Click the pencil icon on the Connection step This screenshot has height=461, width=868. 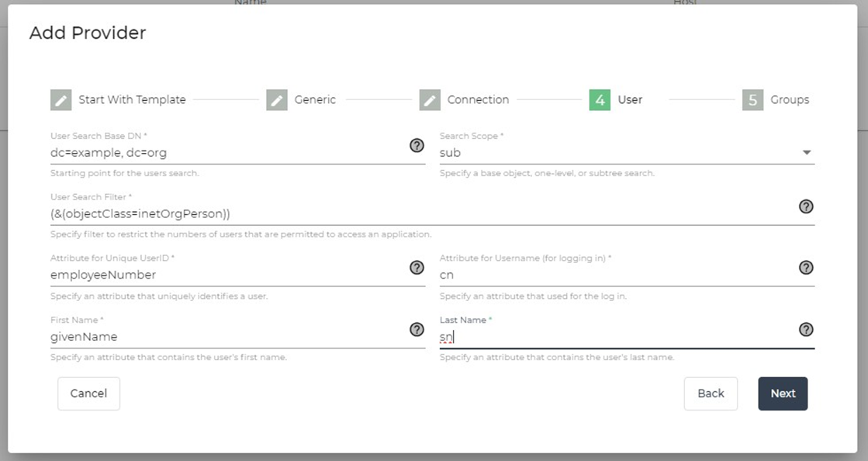(431, 99)
